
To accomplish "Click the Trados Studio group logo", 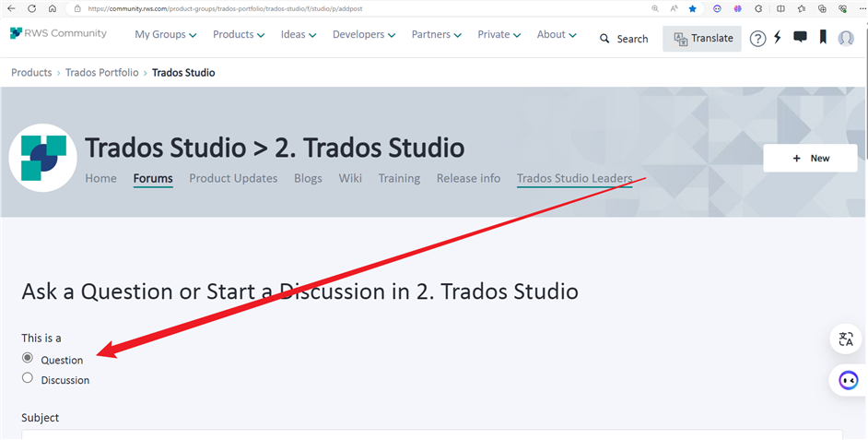I will pos(43,158).
